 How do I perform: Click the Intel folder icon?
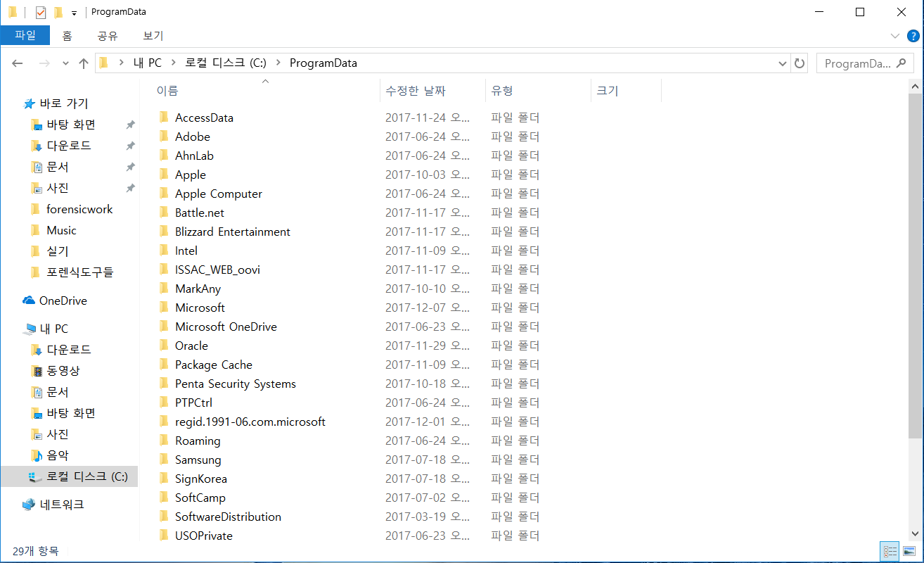(164, 250)
